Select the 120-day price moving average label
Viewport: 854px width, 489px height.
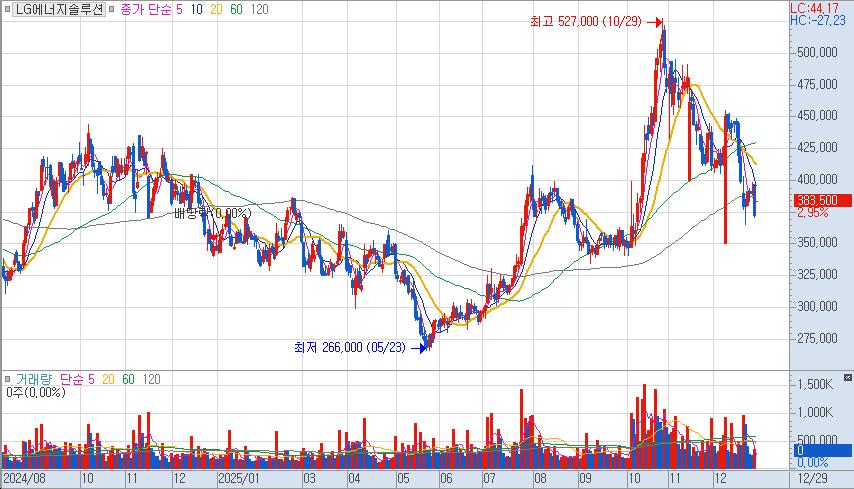tap(259, 9)
